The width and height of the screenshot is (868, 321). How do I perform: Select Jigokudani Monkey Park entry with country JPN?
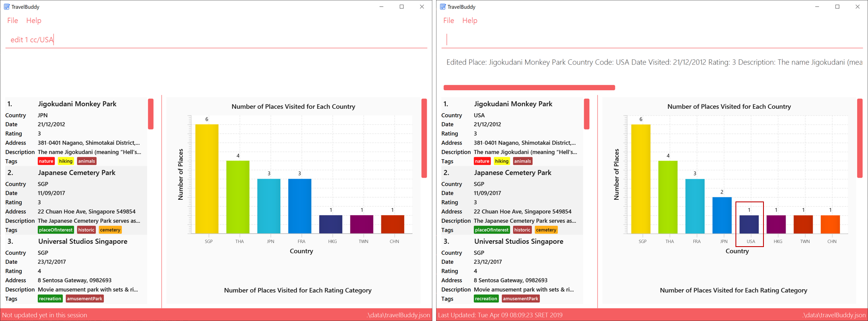[x=76, y=132]
